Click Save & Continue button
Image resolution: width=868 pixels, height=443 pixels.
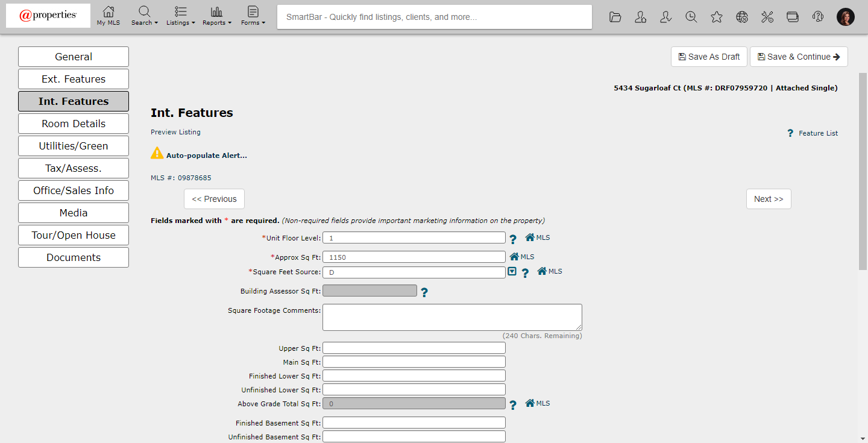click(x=799, y=57)
